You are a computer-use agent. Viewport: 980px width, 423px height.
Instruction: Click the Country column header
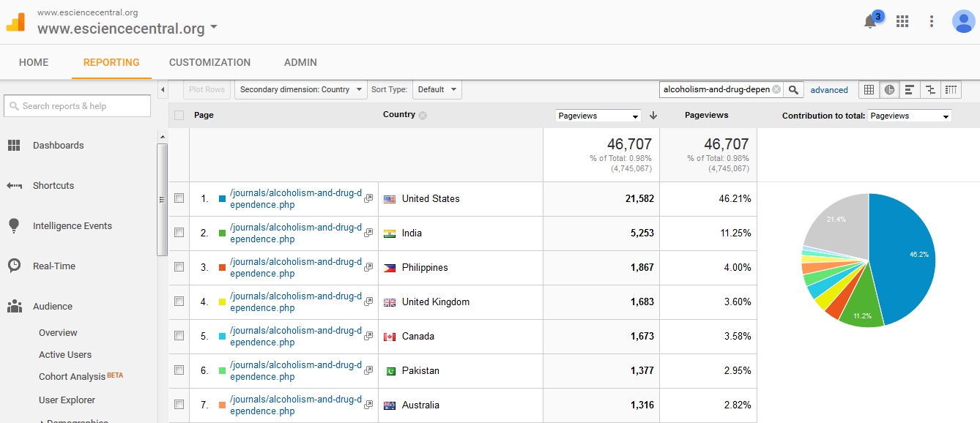pyautogui.click(x=399, y=115)
